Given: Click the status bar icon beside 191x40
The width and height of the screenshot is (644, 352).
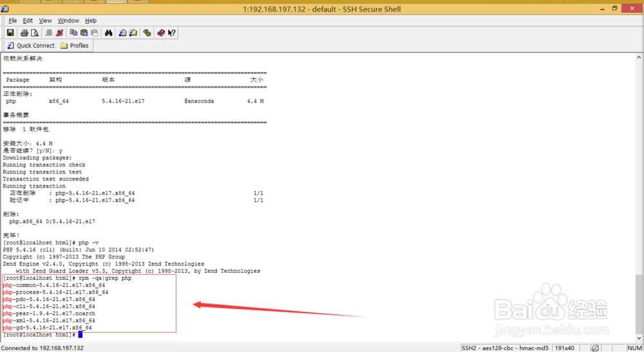Looking at the screenshot, I should tap(594, 348).
